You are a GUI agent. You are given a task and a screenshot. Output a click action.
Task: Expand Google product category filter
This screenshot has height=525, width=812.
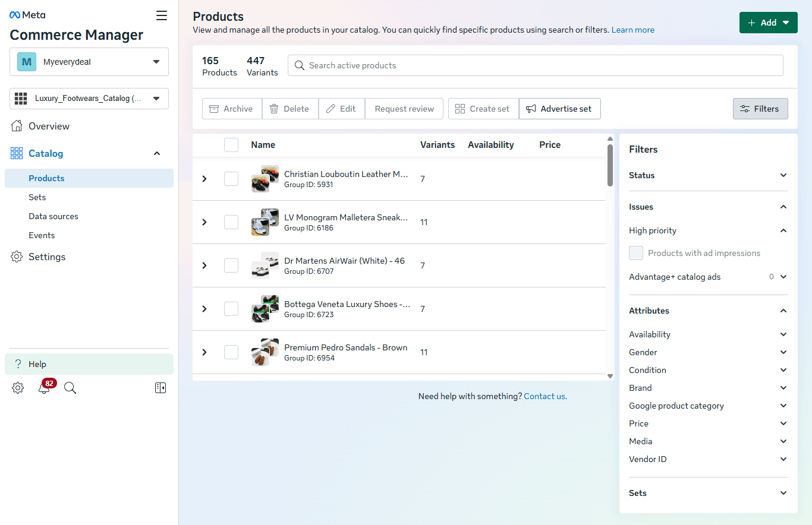[x=783, y=406]
